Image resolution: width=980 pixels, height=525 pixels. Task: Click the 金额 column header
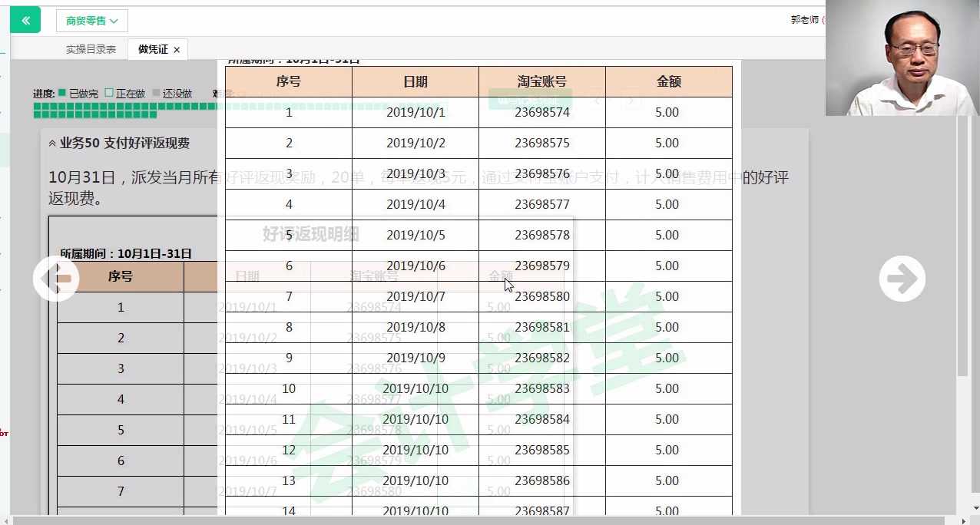[669, 81]
